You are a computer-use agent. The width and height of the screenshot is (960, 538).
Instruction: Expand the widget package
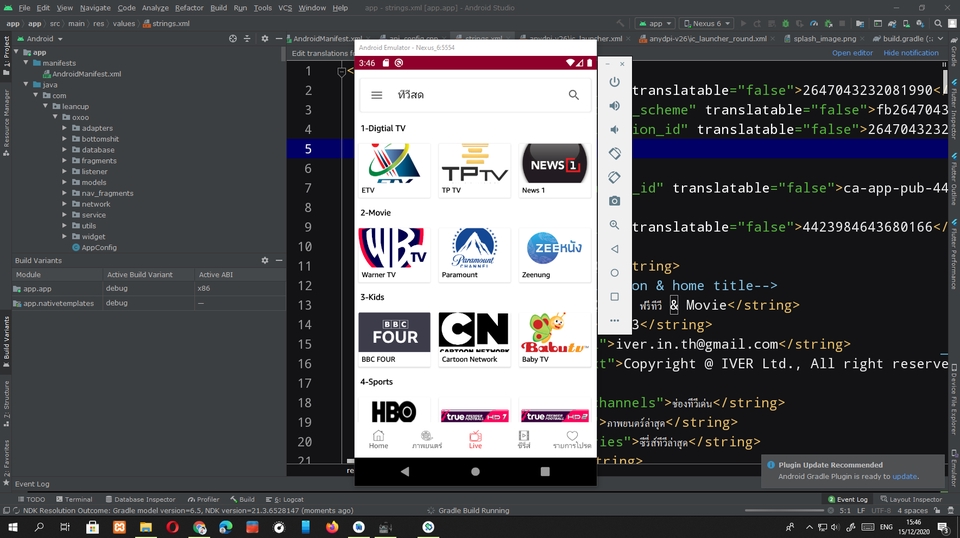(65, 236)
